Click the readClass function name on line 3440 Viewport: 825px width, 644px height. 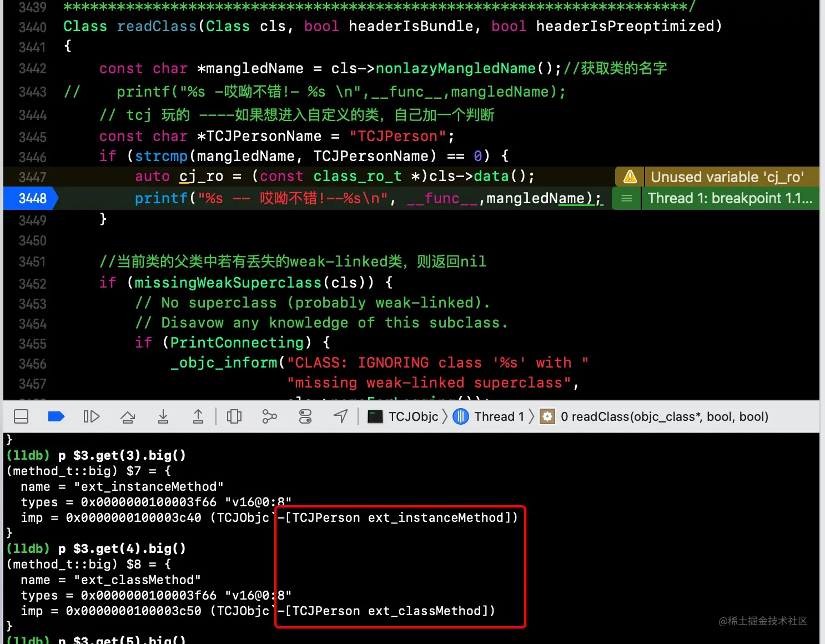tap(157, 26)
